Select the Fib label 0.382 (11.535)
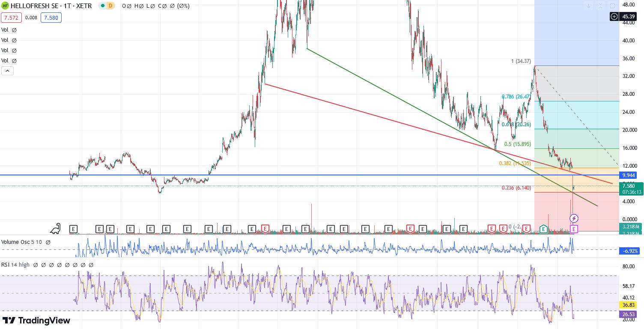This screenshot has height=329, width=644. click(515, 163)
